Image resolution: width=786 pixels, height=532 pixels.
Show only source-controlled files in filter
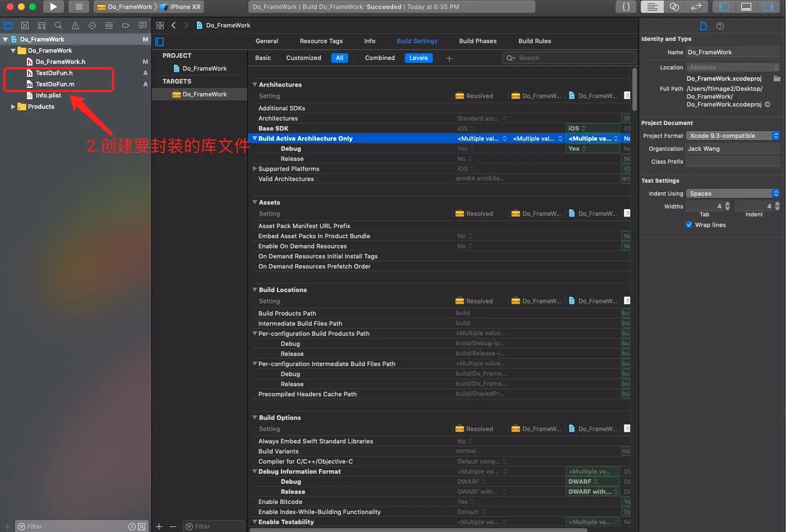point(142,526)
